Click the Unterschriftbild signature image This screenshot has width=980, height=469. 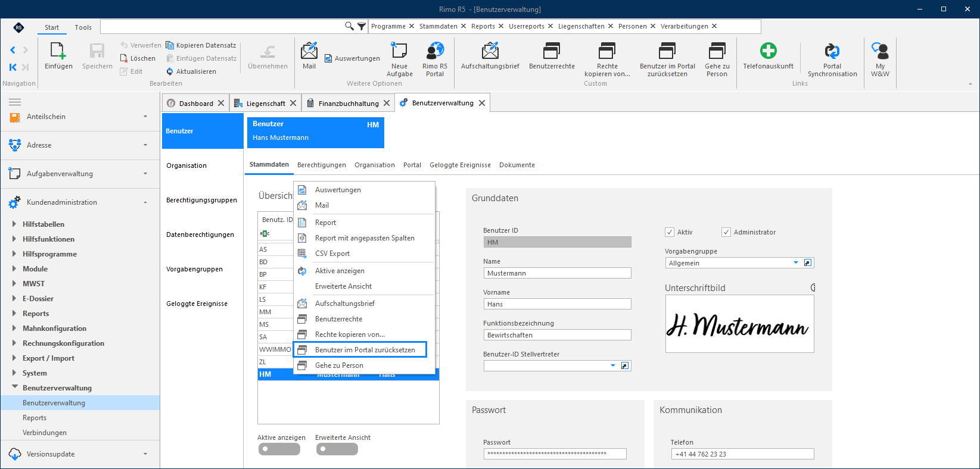pos(739,324)
